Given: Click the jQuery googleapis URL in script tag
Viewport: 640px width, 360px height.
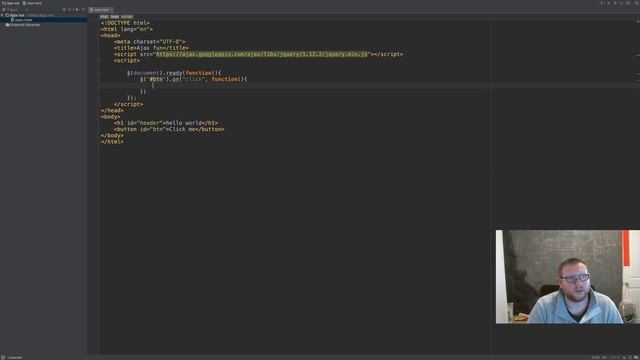Looking at the screenshot, I should (x=262, y=54).
